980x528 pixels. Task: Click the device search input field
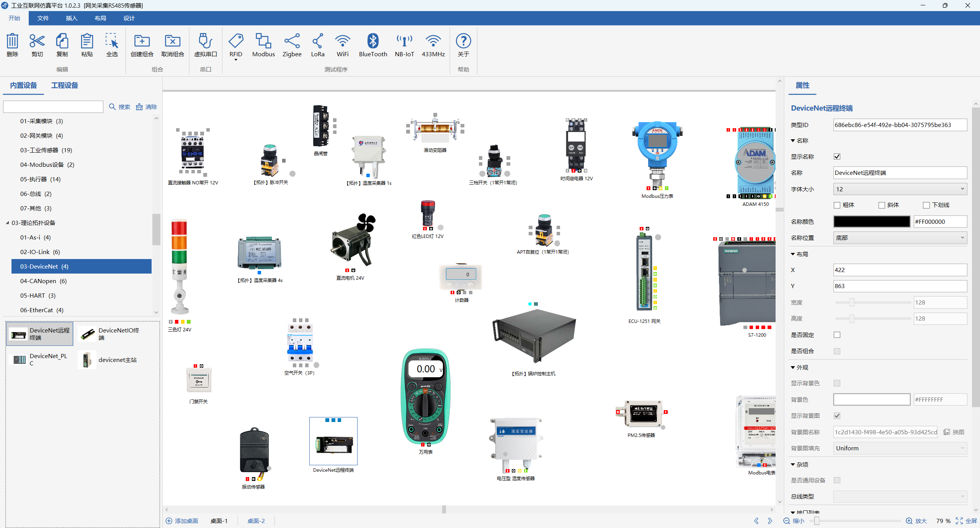tap(53, 107)
